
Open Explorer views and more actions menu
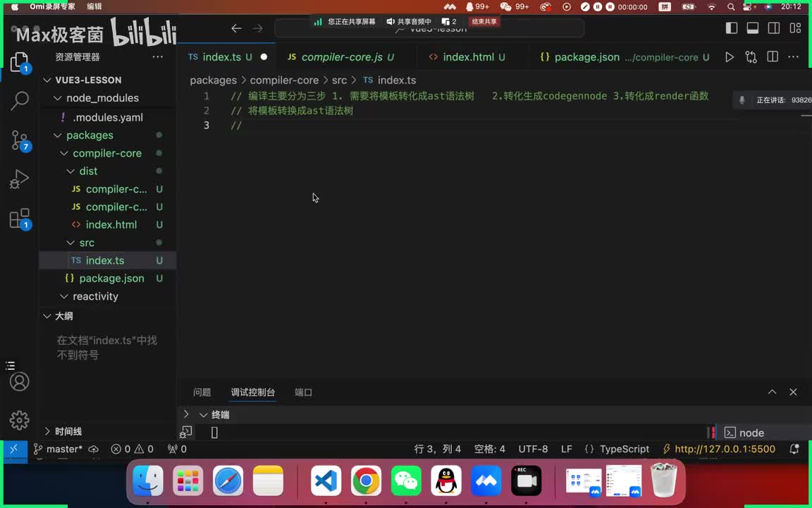pyautogui.click(x=158, y=57)
